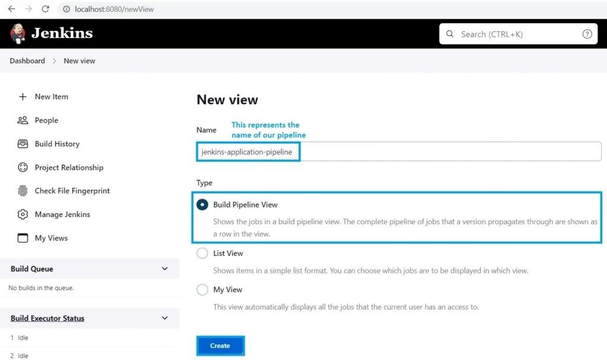
Task: Click the List View label
Action: (228, 253)
